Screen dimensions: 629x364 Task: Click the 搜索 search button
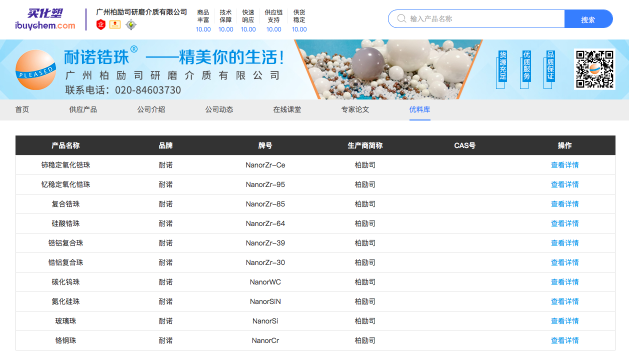588,19
